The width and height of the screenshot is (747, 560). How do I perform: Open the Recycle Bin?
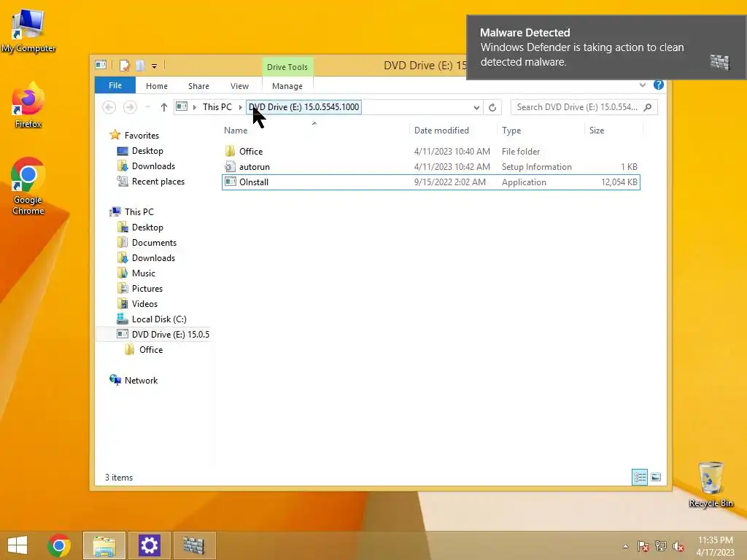pyautogui.click(x=711, y=484)
